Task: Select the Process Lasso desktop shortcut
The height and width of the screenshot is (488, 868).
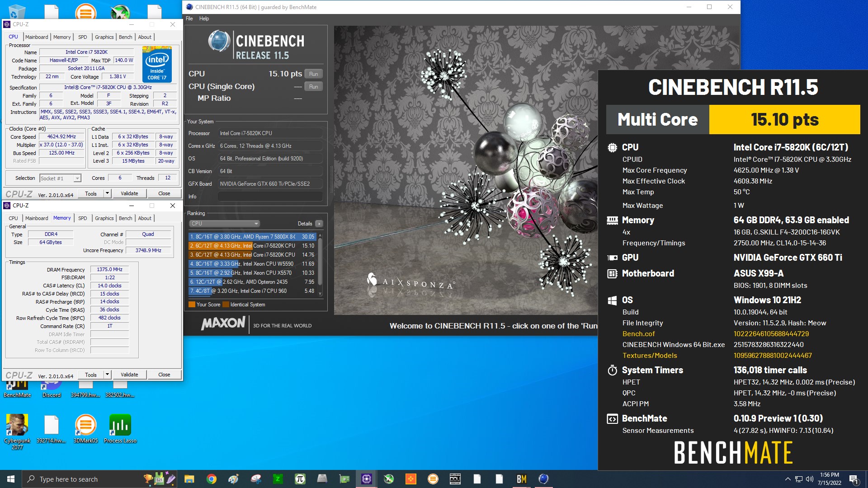Action: point(120,428)
